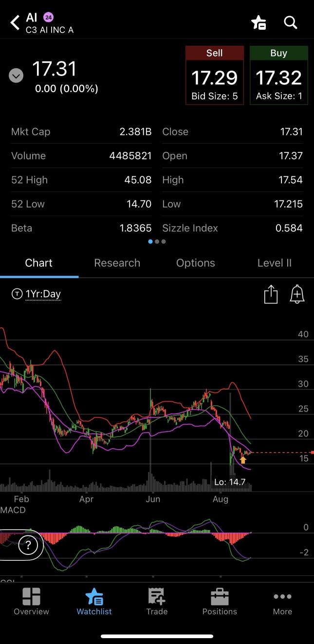Viewport: 314px width, 644px height.
Task: Tap the MACD study label
Action: pyautogui.click(x=13, y=510)
